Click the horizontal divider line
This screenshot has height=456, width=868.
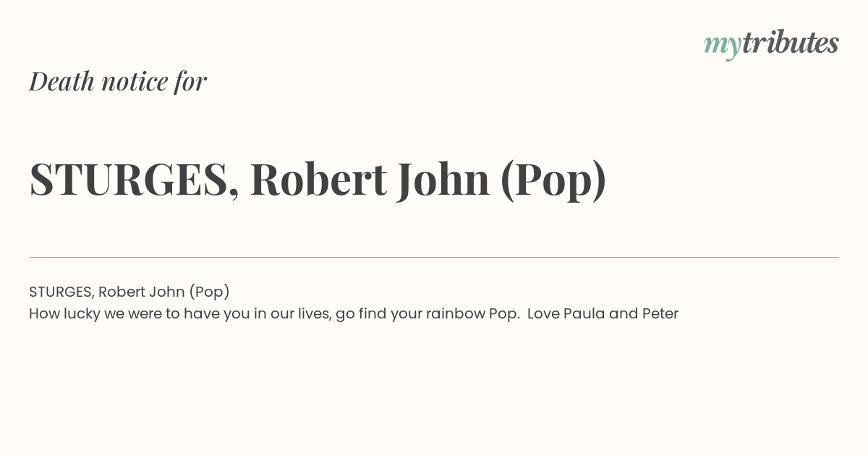(434, 257)
